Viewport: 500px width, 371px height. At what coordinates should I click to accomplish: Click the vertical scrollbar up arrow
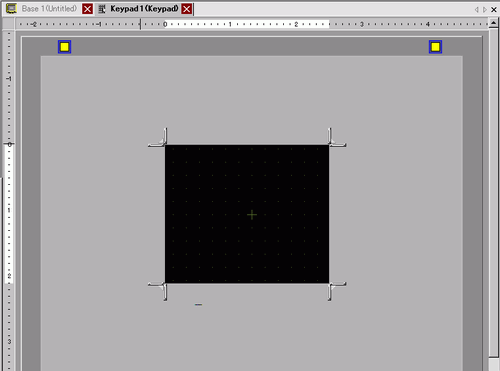point(493,23)
